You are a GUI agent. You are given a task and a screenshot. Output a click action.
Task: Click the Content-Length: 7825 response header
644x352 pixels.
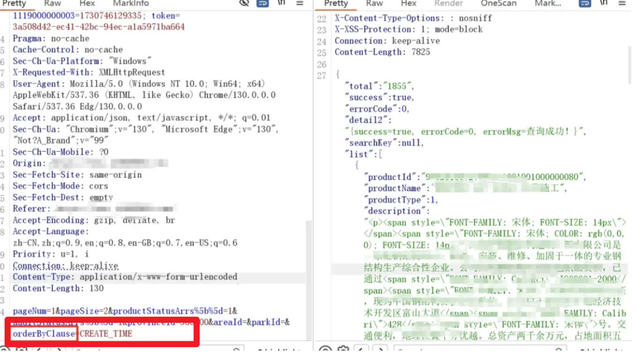pos(382,52)
